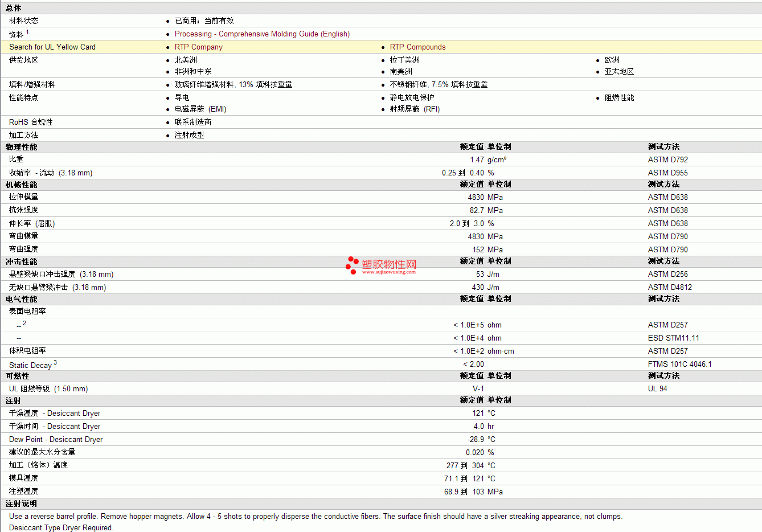
Task: Select '南美洲' in the availability list
Action: tap(401, 72)
